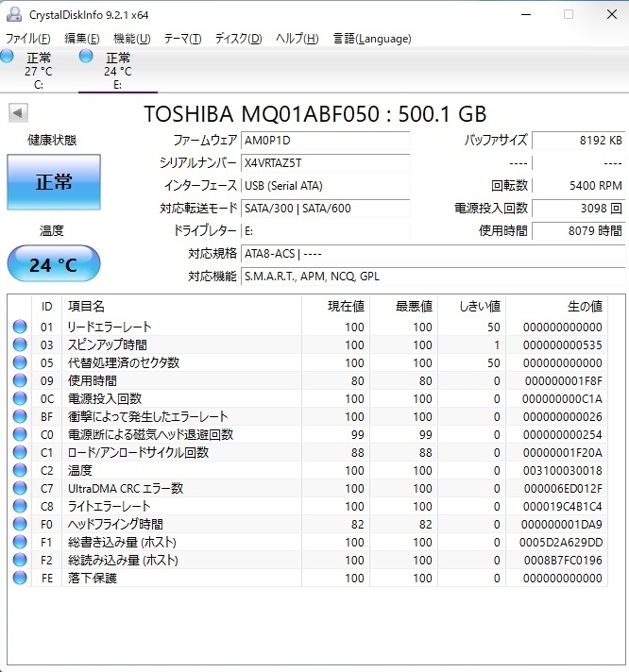Open the ディスク(D) menu
The width and height of the screenshot is (629, 672).
coord(238,39)
